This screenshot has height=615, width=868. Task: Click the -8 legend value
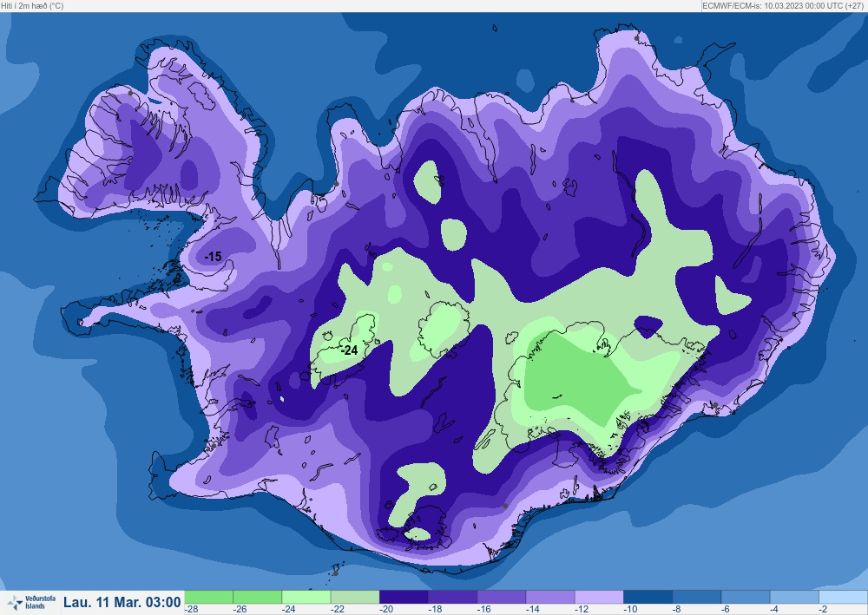point(676,609)
